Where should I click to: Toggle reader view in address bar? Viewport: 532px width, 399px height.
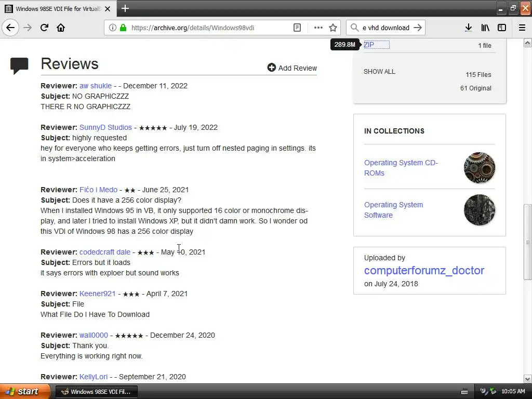click(x=297, y=28)
